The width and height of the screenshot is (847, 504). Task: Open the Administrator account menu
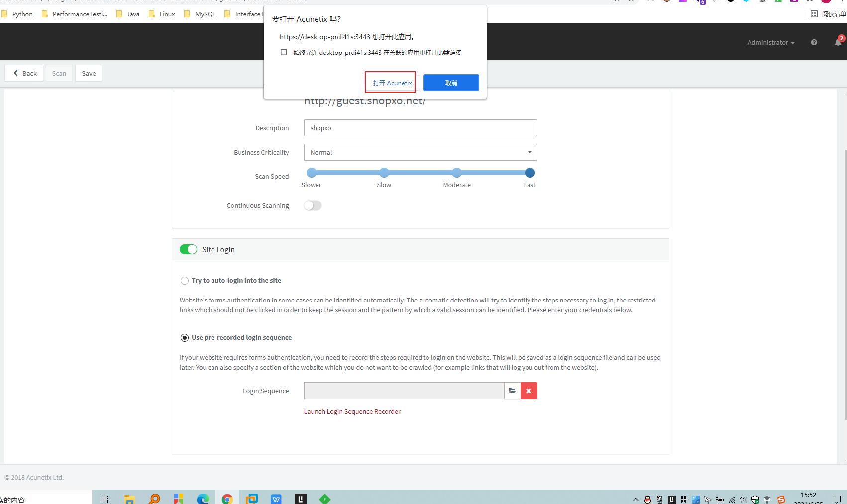point(771,42)
